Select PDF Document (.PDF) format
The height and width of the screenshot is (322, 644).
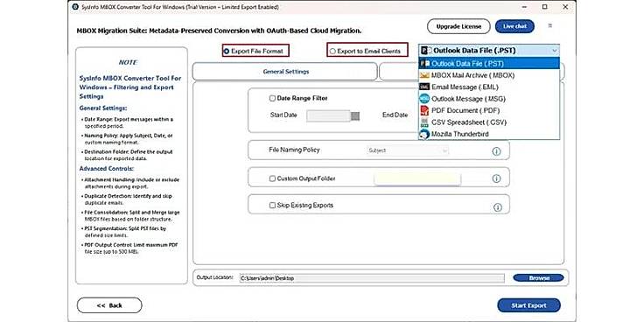pyautogui.click(x=489, y=110)
